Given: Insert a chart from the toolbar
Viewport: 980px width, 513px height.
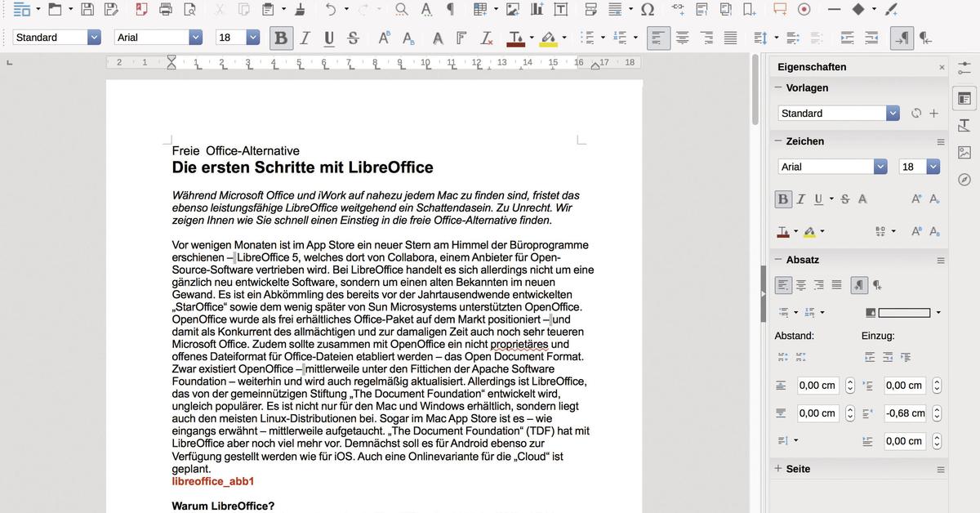Looking at the screenshot, I should pyautogui.click(x=537, y=10).
